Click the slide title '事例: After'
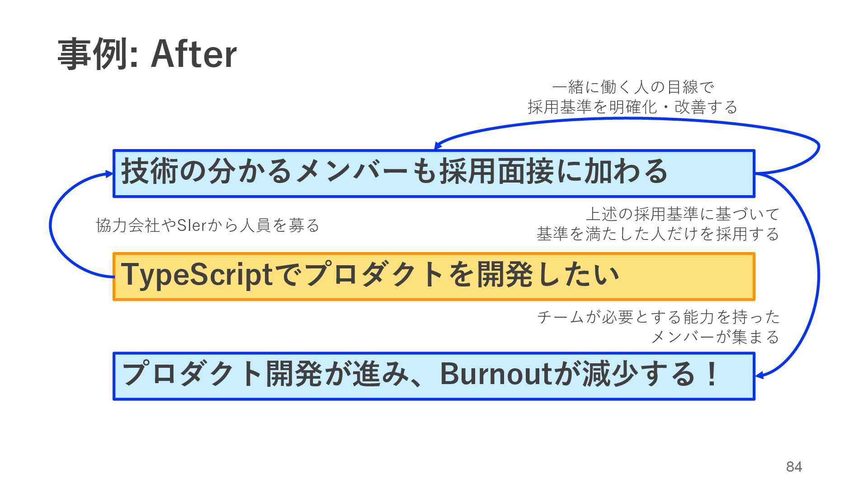Image resolution: width=868 pixels, height=488 pixels. click(147, 54)
